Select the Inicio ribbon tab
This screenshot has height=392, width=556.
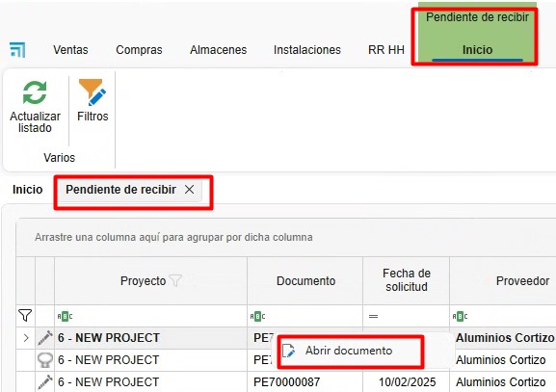[x=477, y=50]
